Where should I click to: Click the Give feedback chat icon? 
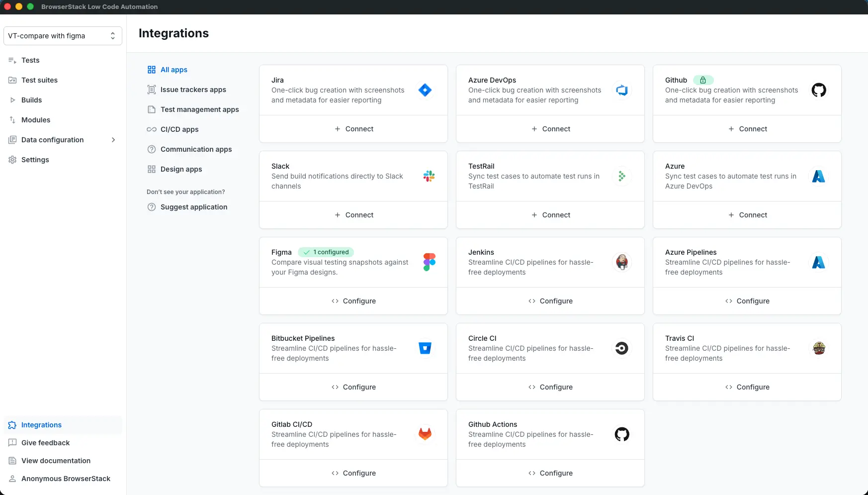click(x=12, y=443)
